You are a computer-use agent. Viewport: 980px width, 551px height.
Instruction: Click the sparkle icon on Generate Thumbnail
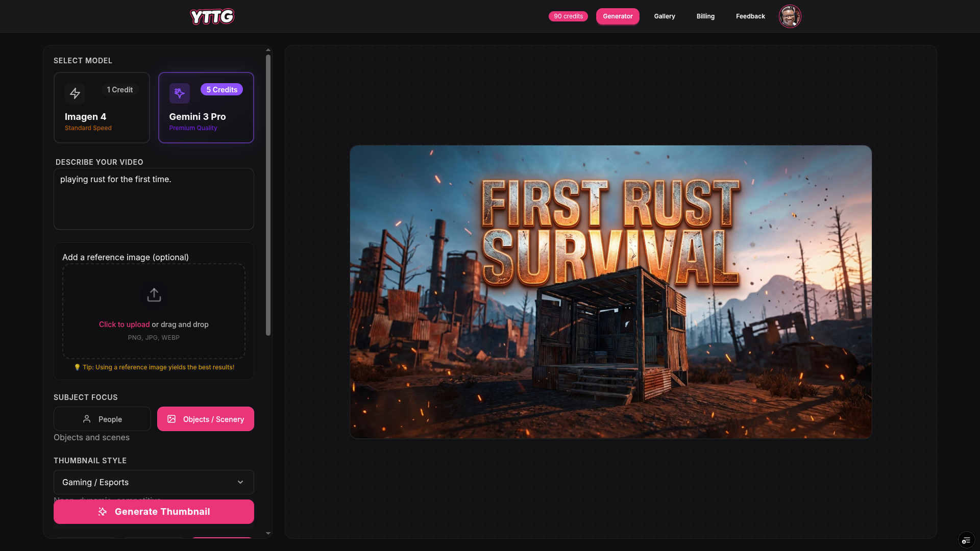(x=102, y=512)
